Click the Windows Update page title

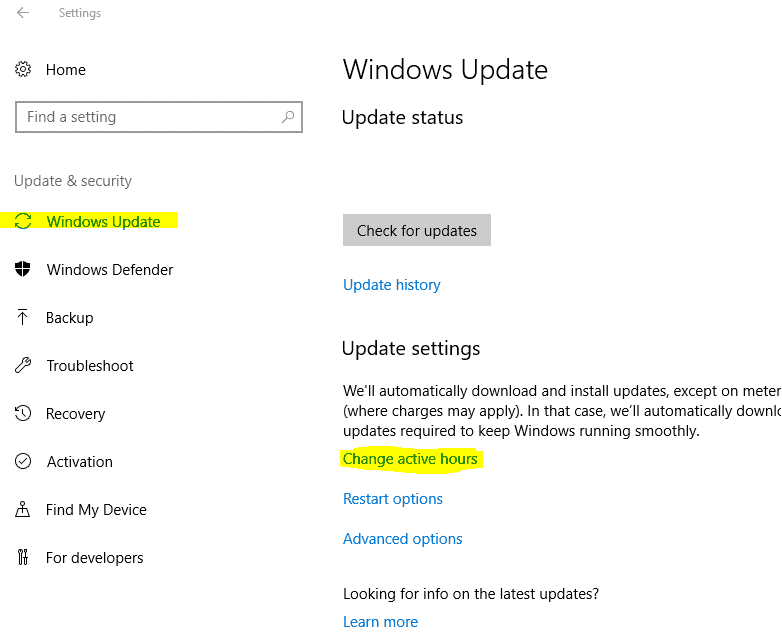(x=445, y=69)
